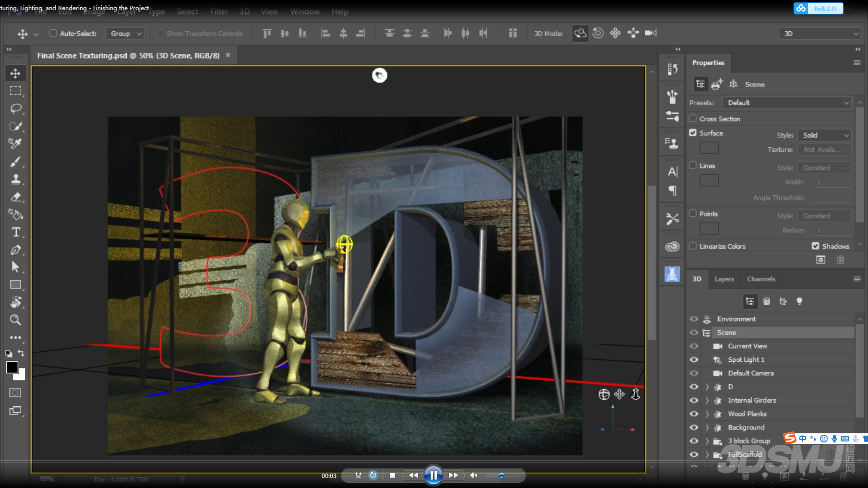Filter 3D panel by materials

pos(783,301)
